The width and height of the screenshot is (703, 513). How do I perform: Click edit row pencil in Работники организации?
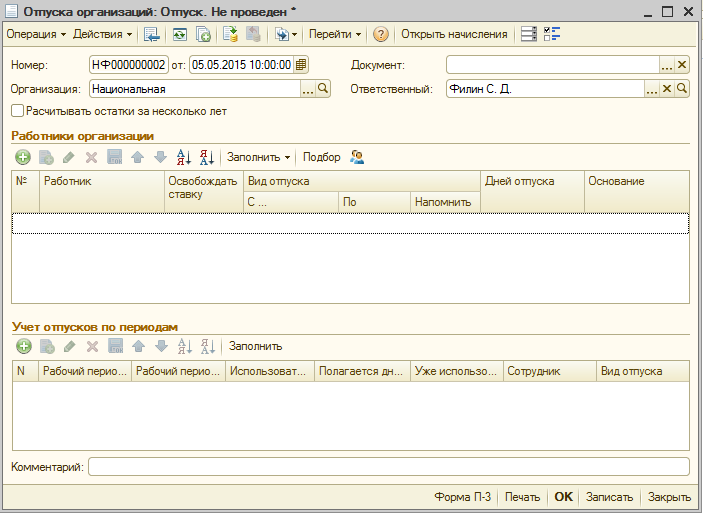tap(69, 157)
